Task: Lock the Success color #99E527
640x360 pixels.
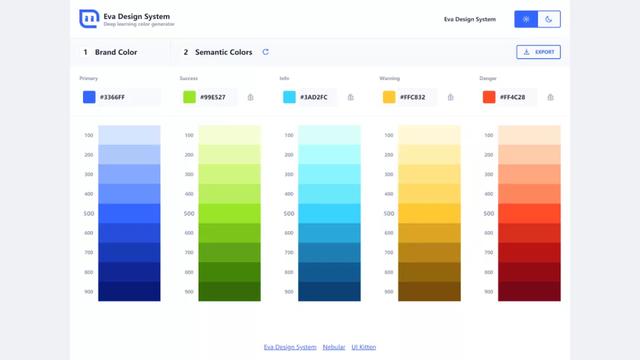Action: (x=250, y=97)
